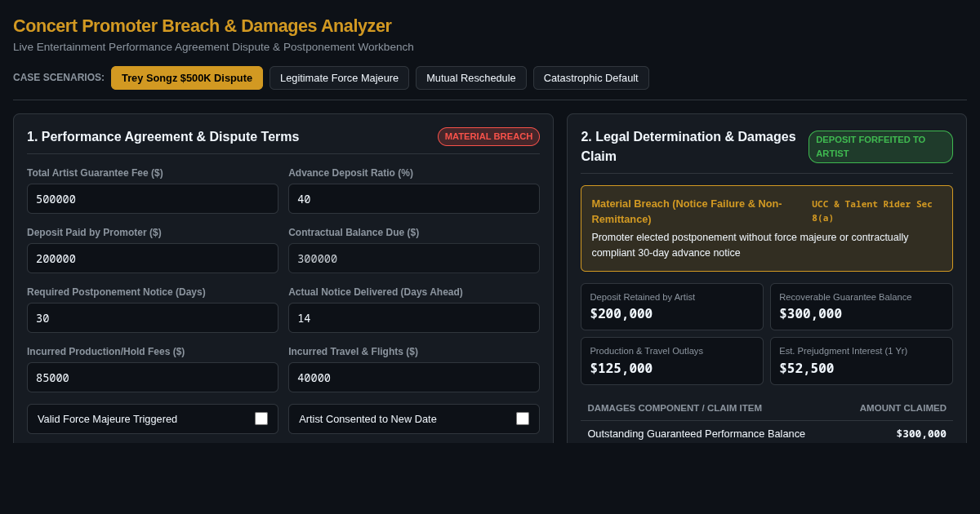Click the Outstanding Guaranteed Performance Balance row
This screenshot has height=514, width=980.
[767, 433]
